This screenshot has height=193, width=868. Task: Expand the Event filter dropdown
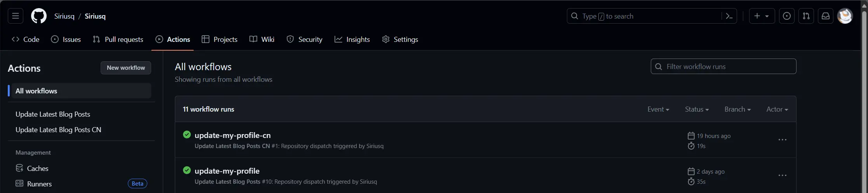[x=658, y=109]
